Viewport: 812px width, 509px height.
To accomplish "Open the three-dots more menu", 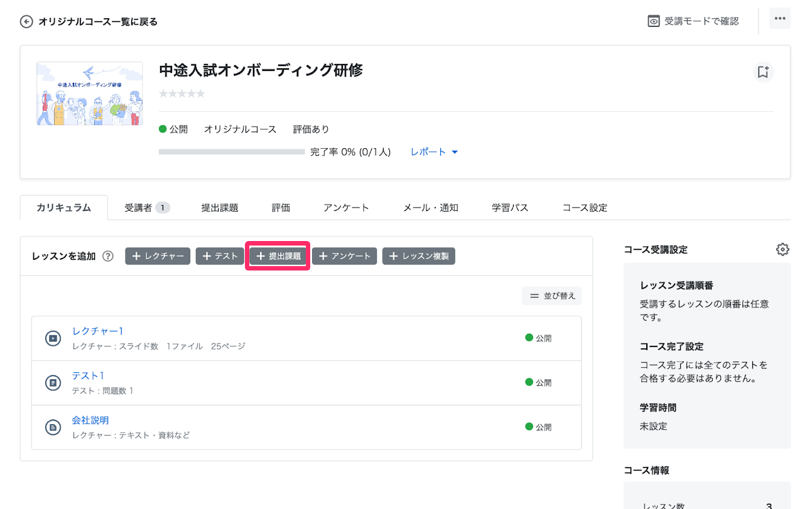I will coord(780,19).
